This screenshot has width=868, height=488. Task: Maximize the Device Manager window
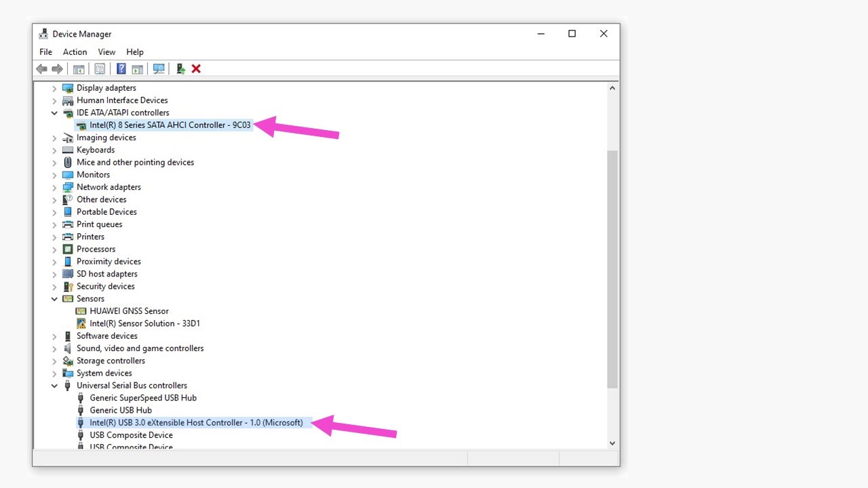point(572,34)
